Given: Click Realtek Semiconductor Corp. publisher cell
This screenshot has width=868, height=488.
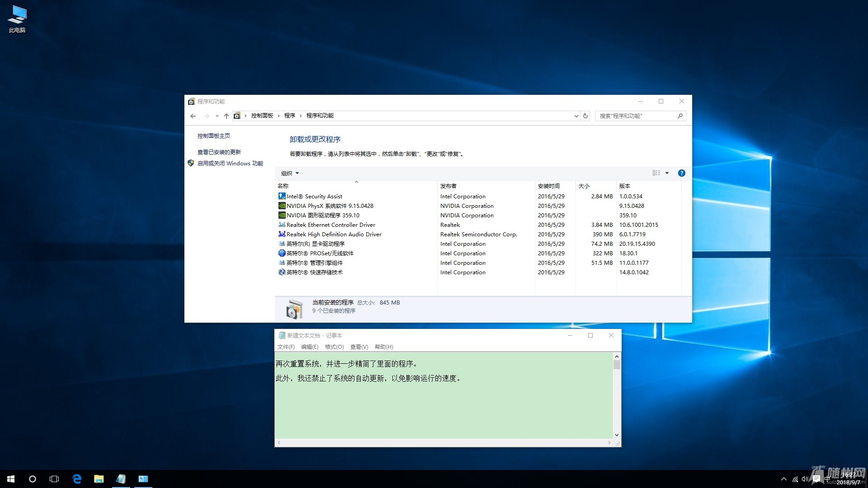Looking at the screenshot, I should [479, 235].
